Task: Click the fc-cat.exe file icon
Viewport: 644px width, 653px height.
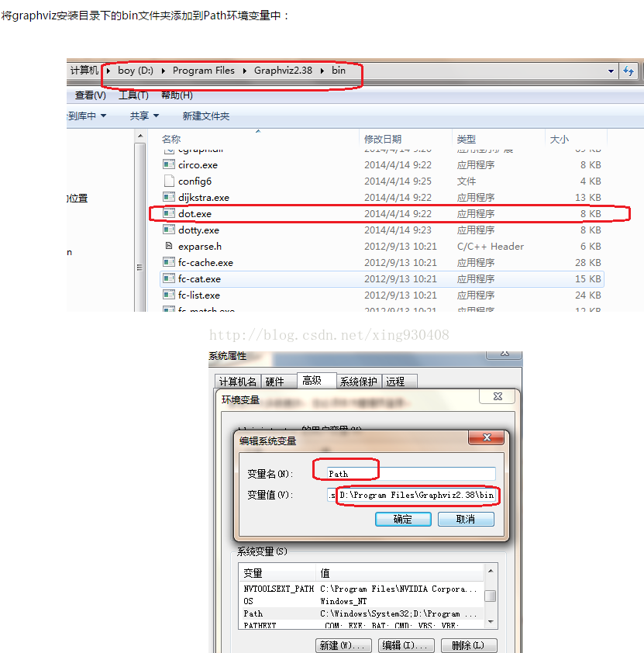Action: pyautogui.click(x=169, y=278)
